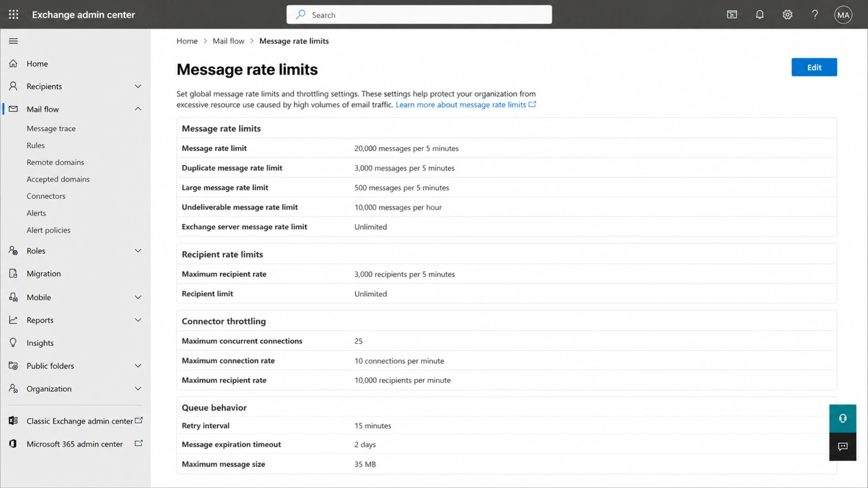Click the Recipients person icon

tap(13, 86)
